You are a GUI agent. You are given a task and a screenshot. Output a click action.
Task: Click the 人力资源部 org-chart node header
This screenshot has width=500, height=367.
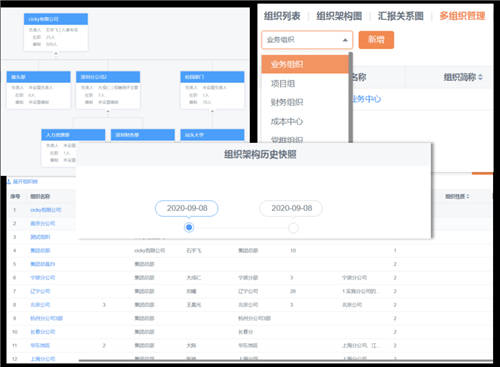coord(73,135)
